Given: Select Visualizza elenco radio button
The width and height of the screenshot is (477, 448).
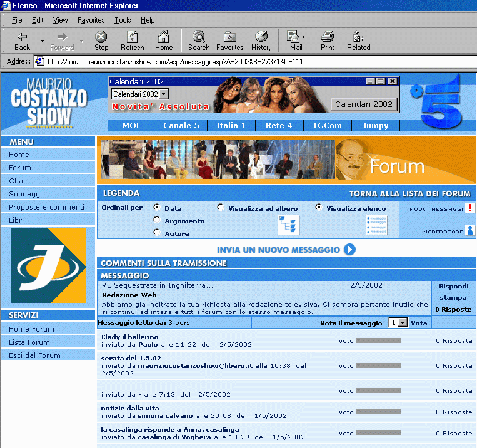Looking at the screenshot, I should (x=318, y=207).
